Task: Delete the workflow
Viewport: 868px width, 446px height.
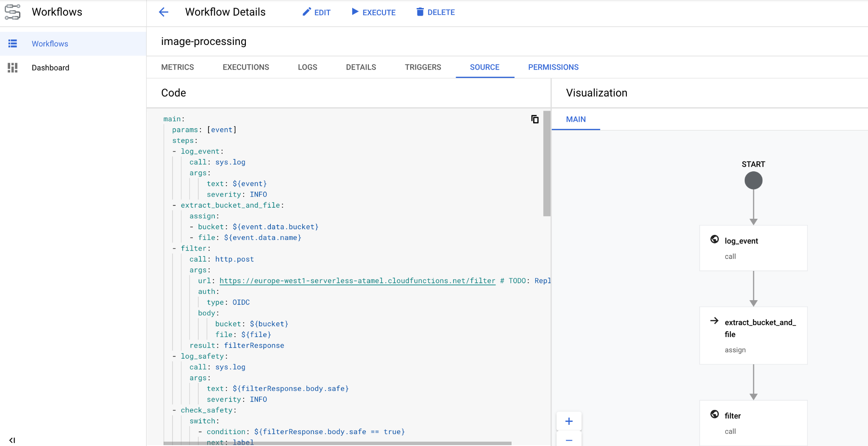Action: click(x=435, y=12)
